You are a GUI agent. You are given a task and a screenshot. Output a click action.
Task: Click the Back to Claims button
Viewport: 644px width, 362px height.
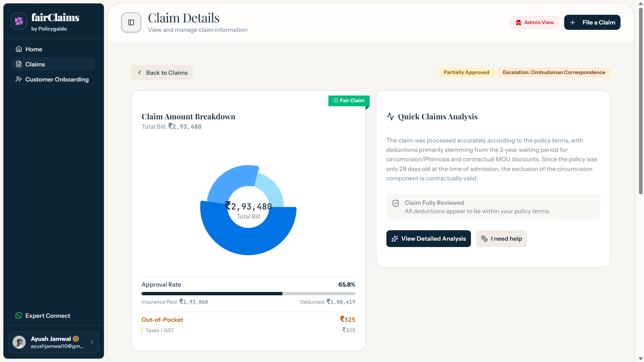(x=162, y=72)
